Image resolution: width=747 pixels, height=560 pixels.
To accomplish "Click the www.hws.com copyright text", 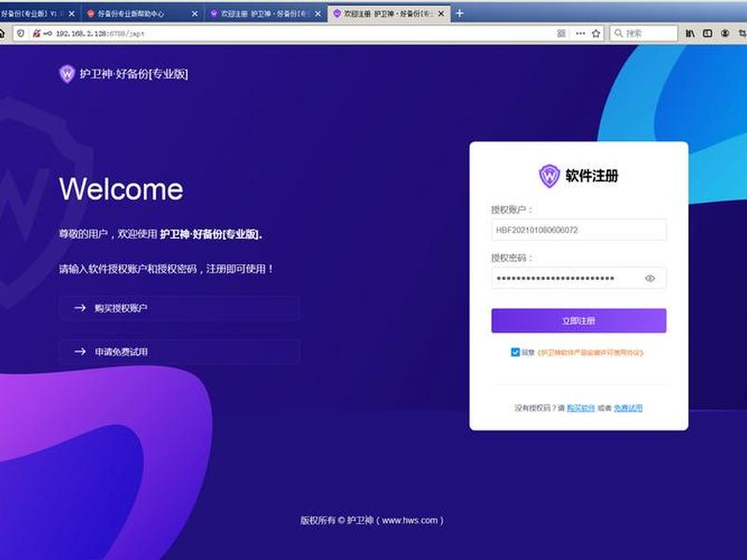I will pos(410,521).
